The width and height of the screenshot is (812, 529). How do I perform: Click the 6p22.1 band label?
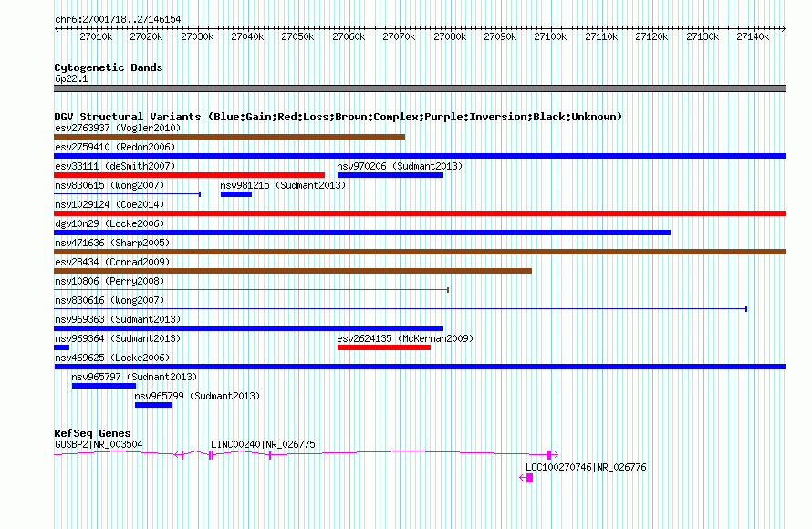pyautogui.click(x=71, y=78)
